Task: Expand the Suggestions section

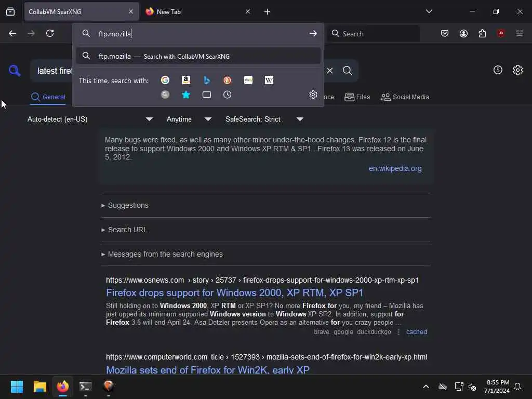Action: (125, 205)
